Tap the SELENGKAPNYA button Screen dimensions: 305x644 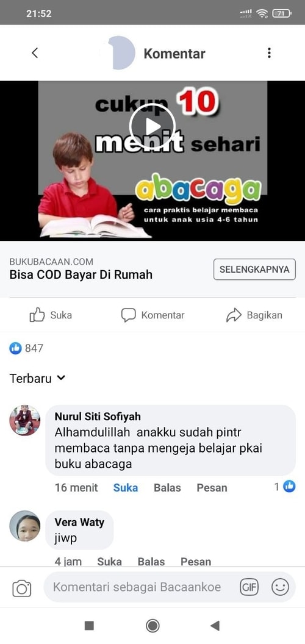pyautogui.click(x=254, y=270)
